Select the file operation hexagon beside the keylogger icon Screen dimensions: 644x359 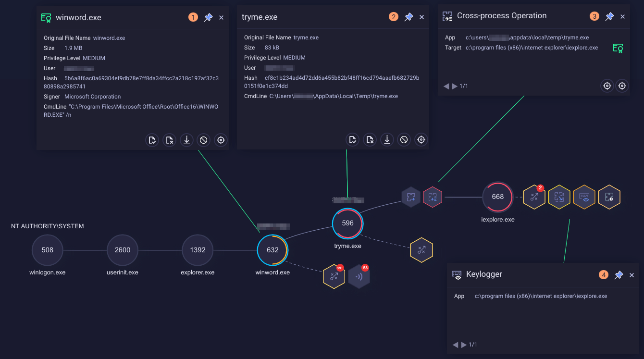609,197
